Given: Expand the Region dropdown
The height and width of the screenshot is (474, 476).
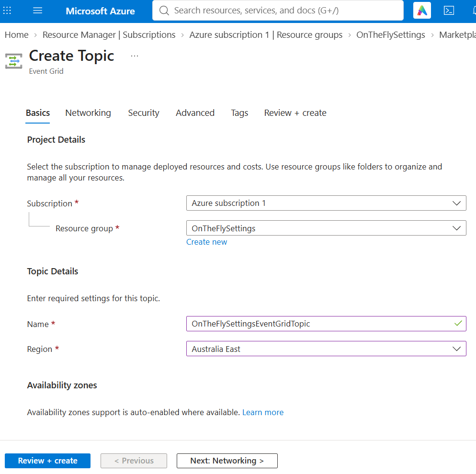Looking at the screenshot, I should tap(326, 349).
